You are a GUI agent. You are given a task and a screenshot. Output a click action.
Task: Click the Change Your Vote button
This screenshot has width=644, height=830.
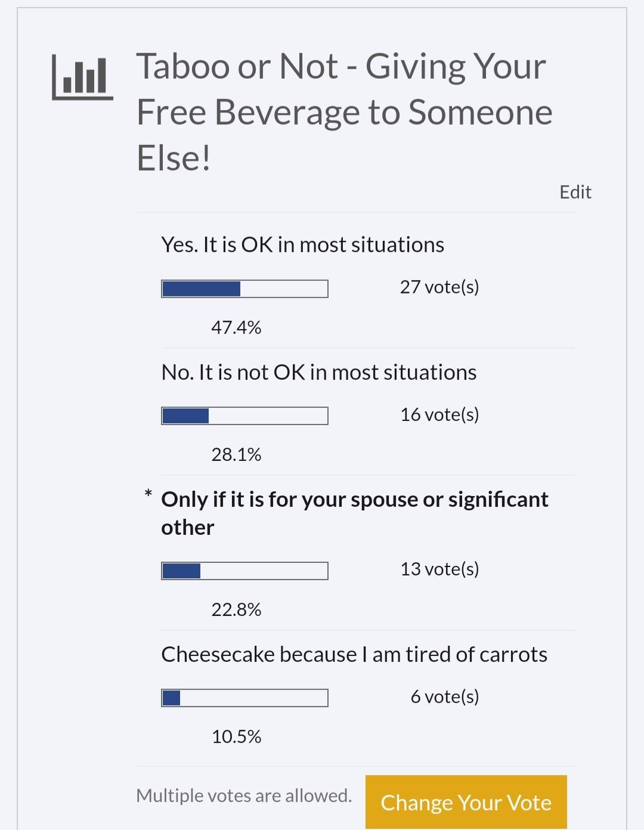[x=466, y=802]
